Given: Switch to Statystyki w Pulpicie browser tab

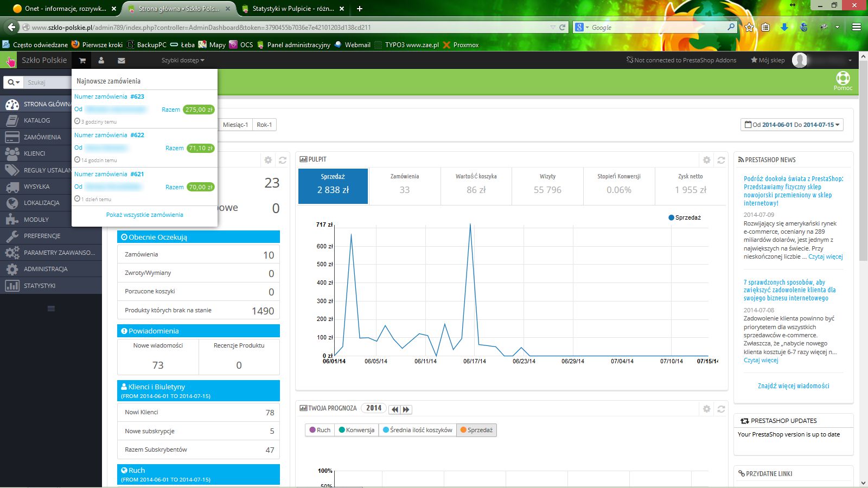Looking at the screenshot, I should pos(293,9).
